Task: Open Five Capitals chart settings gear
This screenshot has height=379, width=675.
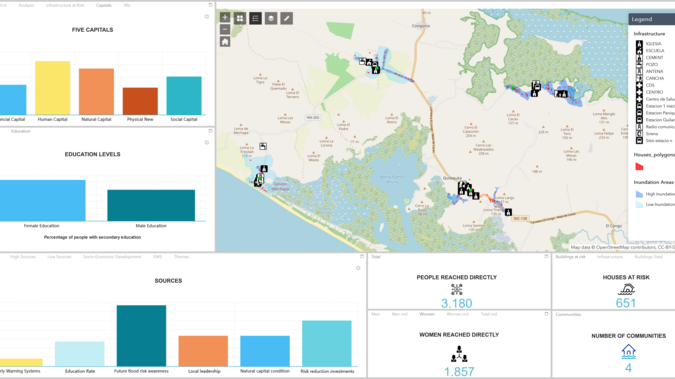Action: click(x=207, y=17)
